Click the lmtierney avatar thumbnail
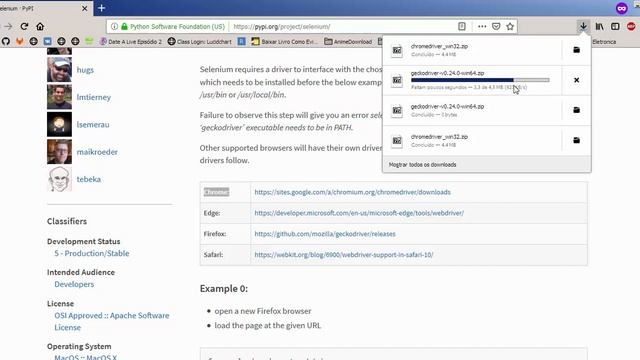The width and height of the screenshot is (640, 360). [59, 97]
